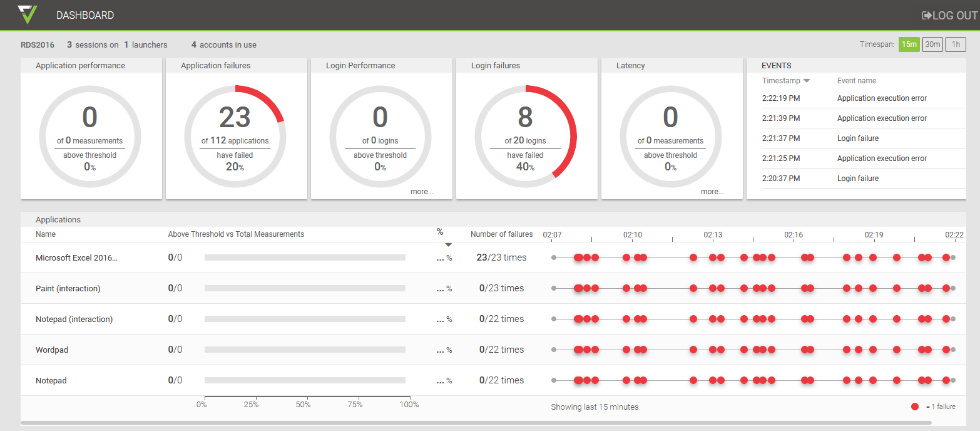Click the Login VSI logo
Image resolution: width=980 pixels, height=431 pixels.
[x=28, y=14]
